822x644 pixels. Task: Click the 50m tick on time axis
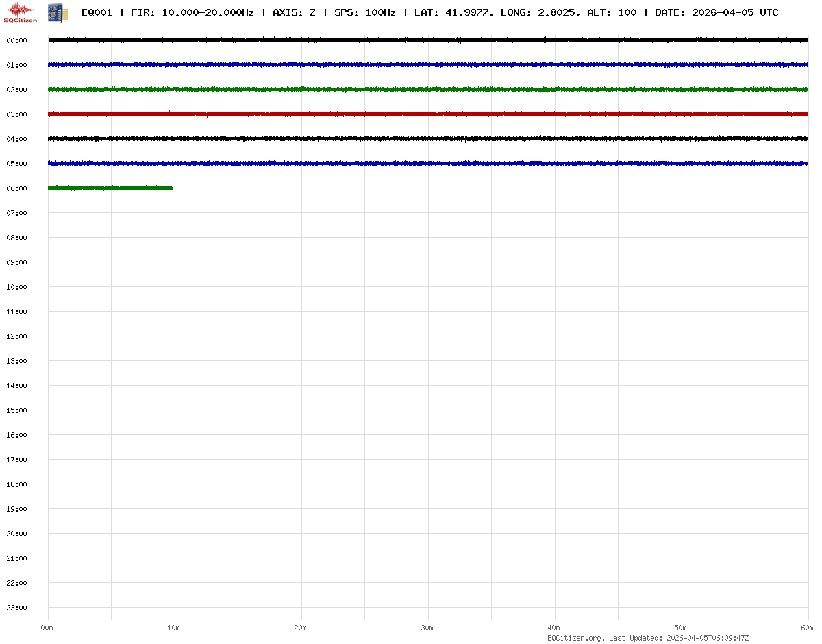point(681,628)
